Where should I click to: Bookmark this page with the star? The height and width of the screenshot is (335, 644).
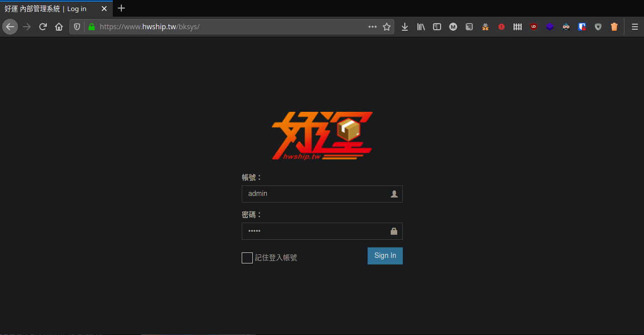(387, 27)
